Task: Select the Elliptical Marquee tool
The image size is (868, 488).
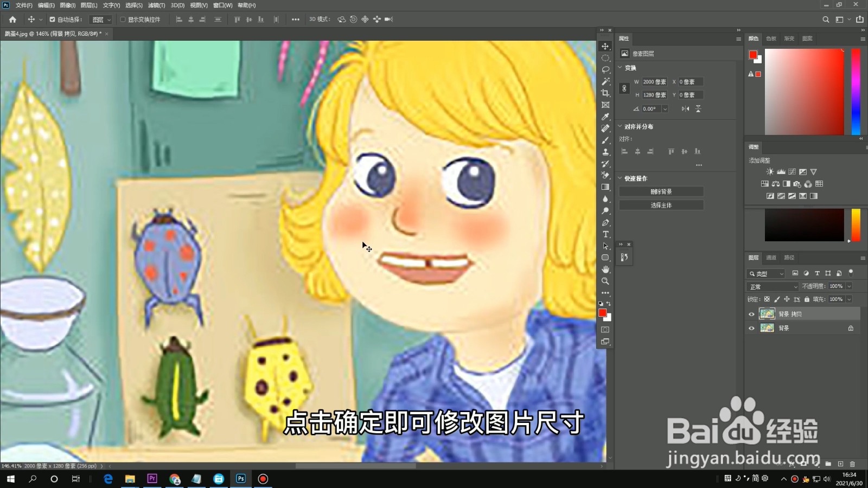Action: (x=605, y=58)
